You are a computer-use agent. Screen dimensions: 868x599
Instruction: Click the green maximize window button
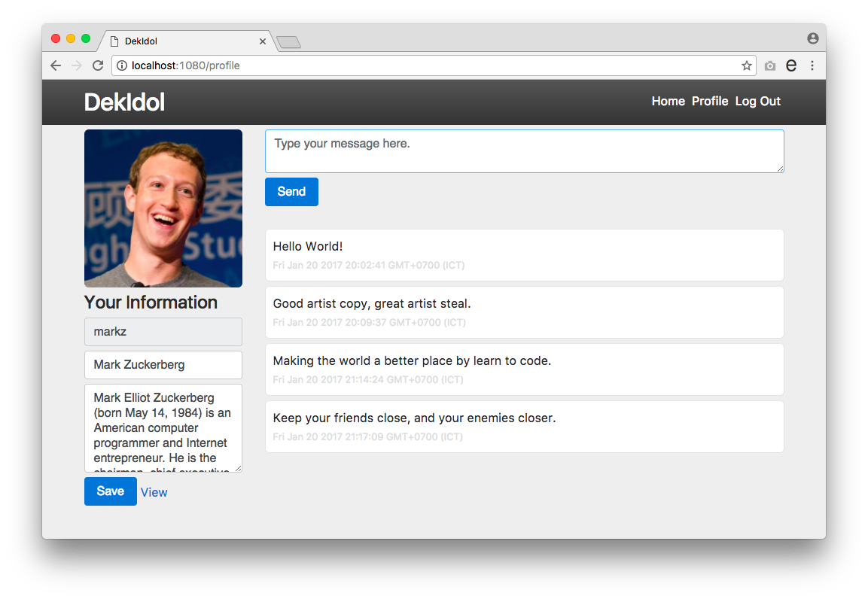click(86, 38)
